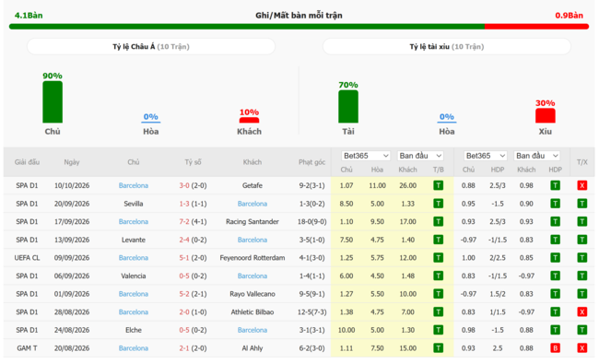Click red part of goals conceded bar
Image resolution: width=599 pixels, height=364 pixels.
(536, 27)
